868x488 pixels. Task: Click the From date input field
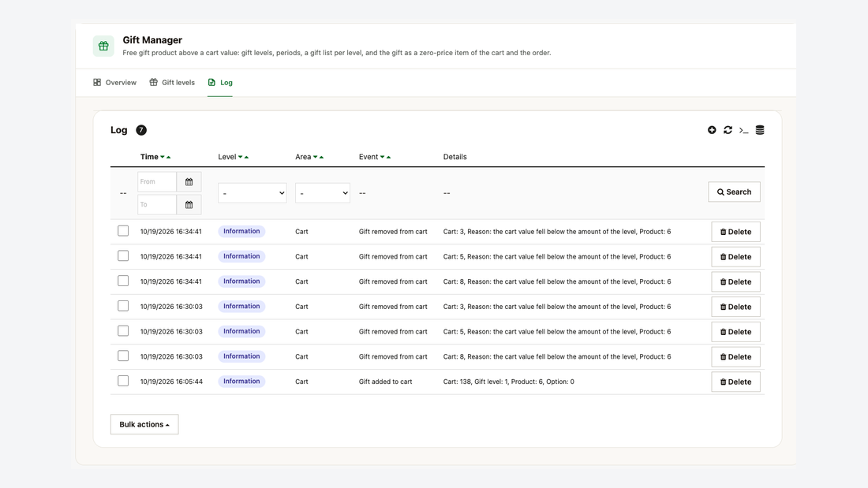click(x=157, y=181)
